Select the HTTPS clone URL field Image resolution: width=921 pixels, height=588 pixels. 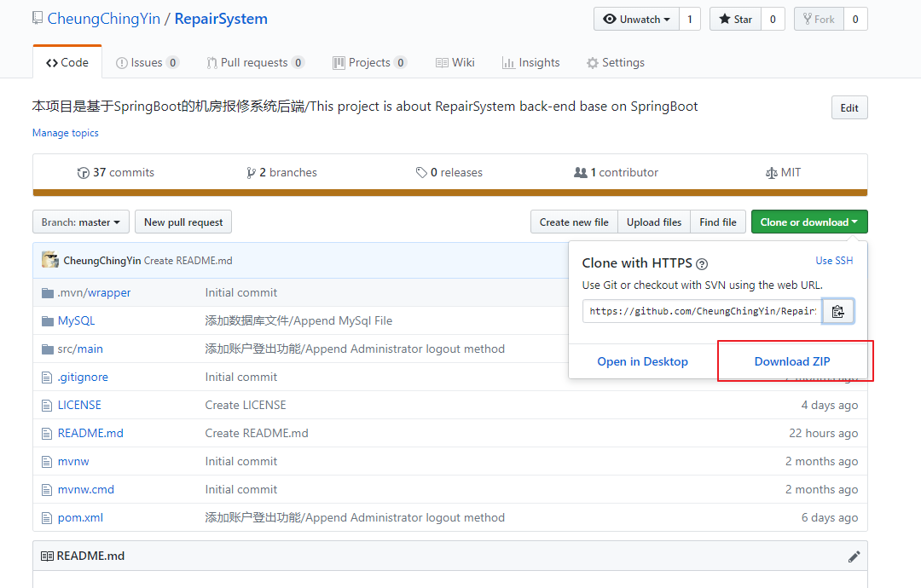click(703, 311)
